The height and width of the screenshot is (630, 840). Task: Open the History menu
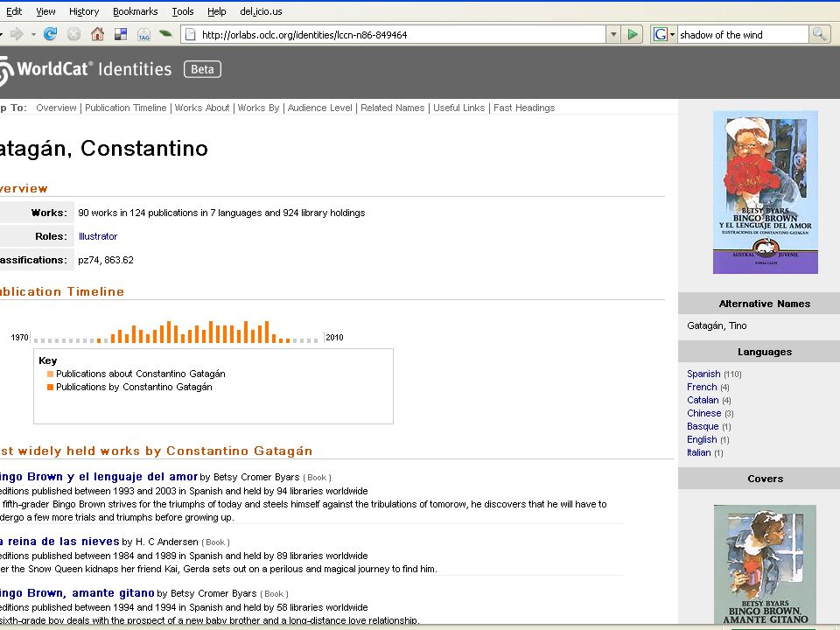84,11
